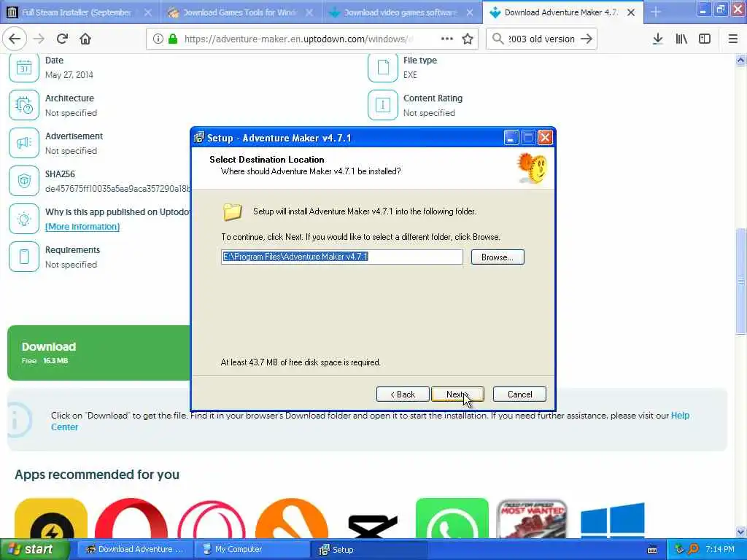
Task: Click the SHA256 shield icon
Action: pos(24,181)
